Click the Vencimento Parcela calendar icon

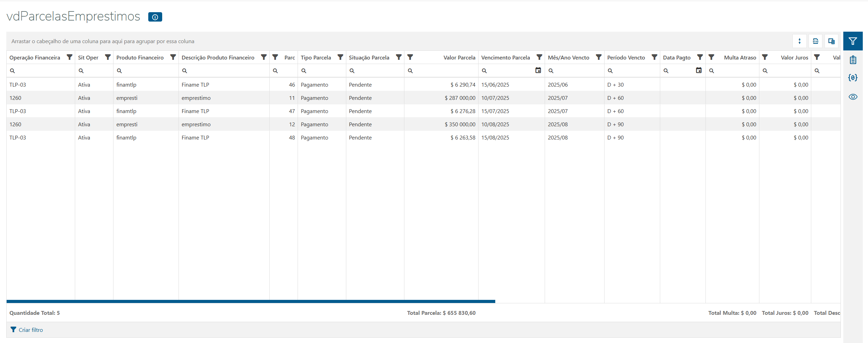(x=538, y=71)
